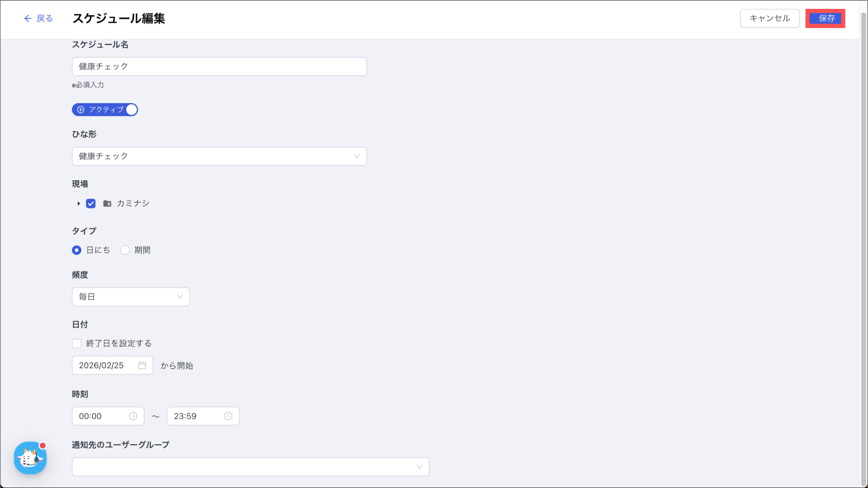This screenshot has width=868, height=488.
Task: Enable 終了日を設定する checkbox
Action: [77, 343]
